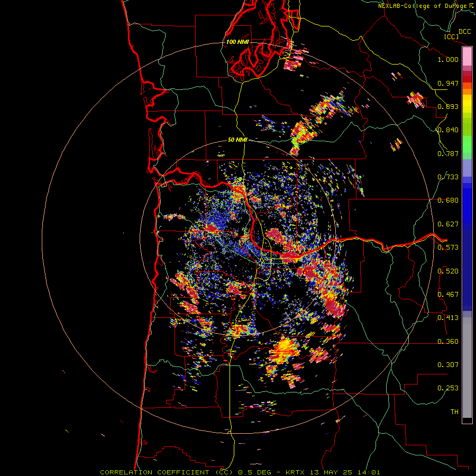Select the 0.840 legend value
The image size is (476, 476).
448,130
